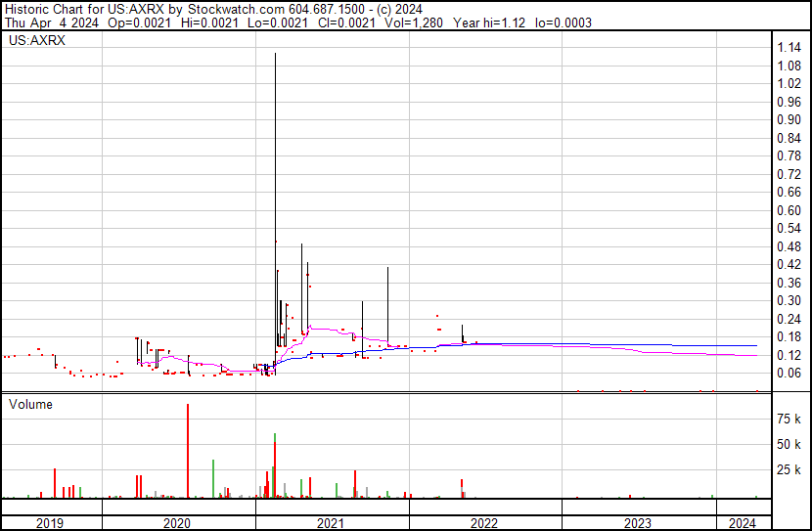Click the 50 k volume axis label

pos(789,444)
